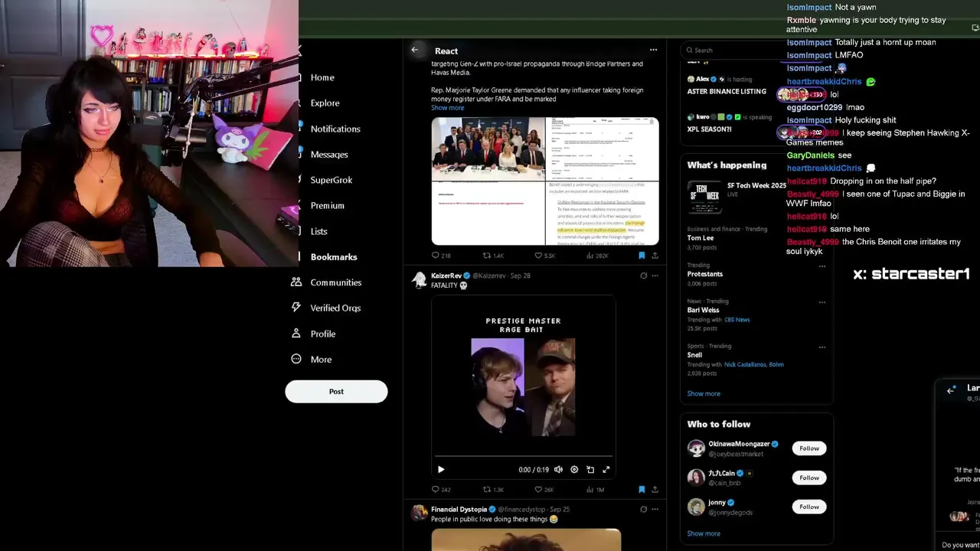
Task: Click the More circle icon in sidebar
Action: point(296,359)
